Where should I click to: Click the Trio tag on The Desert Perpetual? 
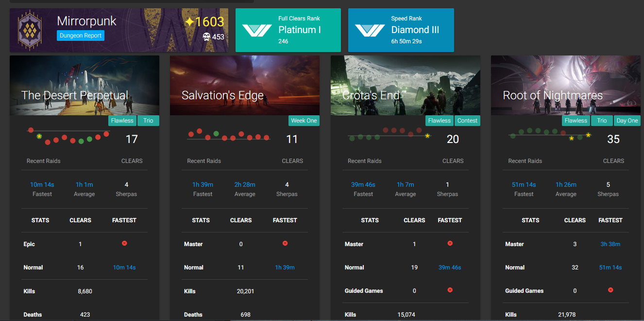click(148, 121)
